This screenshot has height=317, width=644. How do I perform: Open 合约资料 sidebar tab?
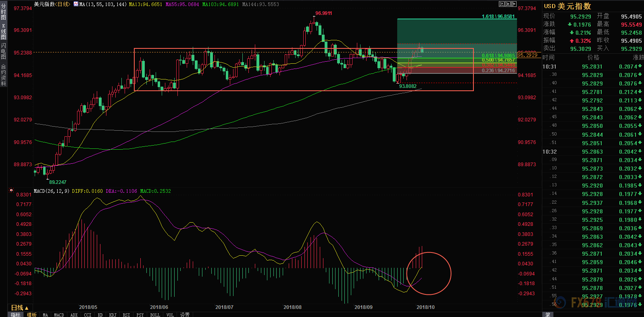4,75
